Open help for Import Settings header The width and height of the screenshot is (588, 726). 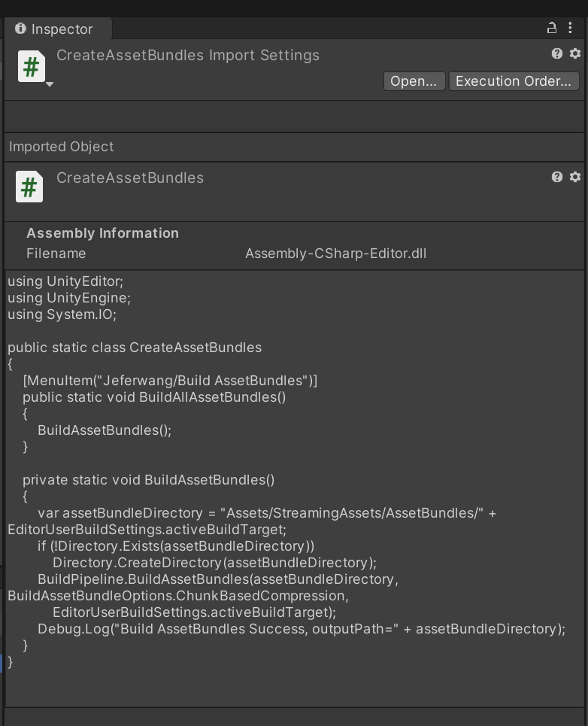pyautogui.click(x=556, y=53)
